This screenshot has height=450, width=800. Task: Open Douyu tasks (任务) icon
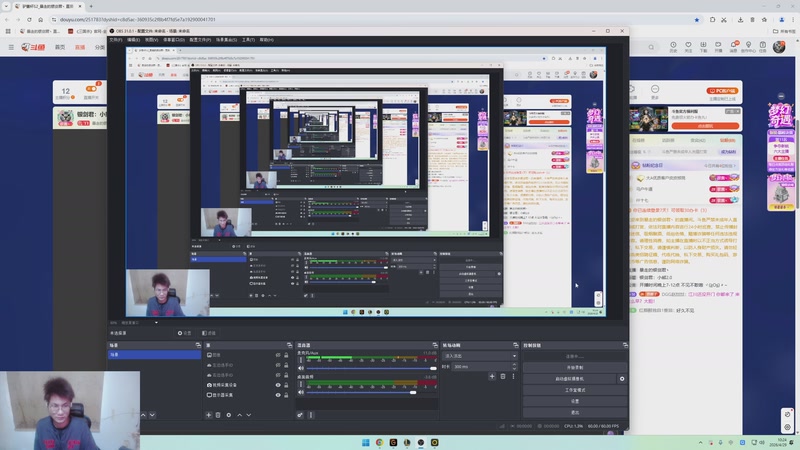pos(763,46)
